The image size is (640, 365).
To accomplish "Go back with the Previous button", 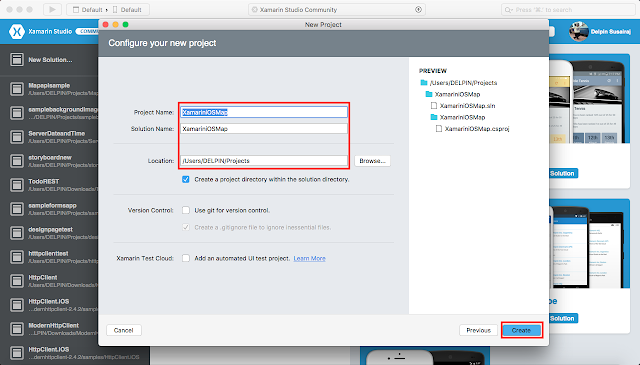I will 478,330.
